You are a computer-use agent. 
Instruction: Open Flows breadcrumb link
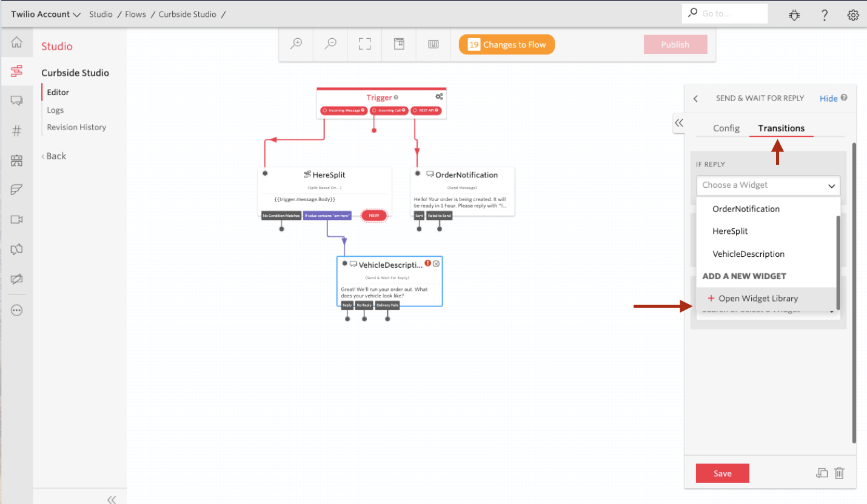click(x=135, y=14)
